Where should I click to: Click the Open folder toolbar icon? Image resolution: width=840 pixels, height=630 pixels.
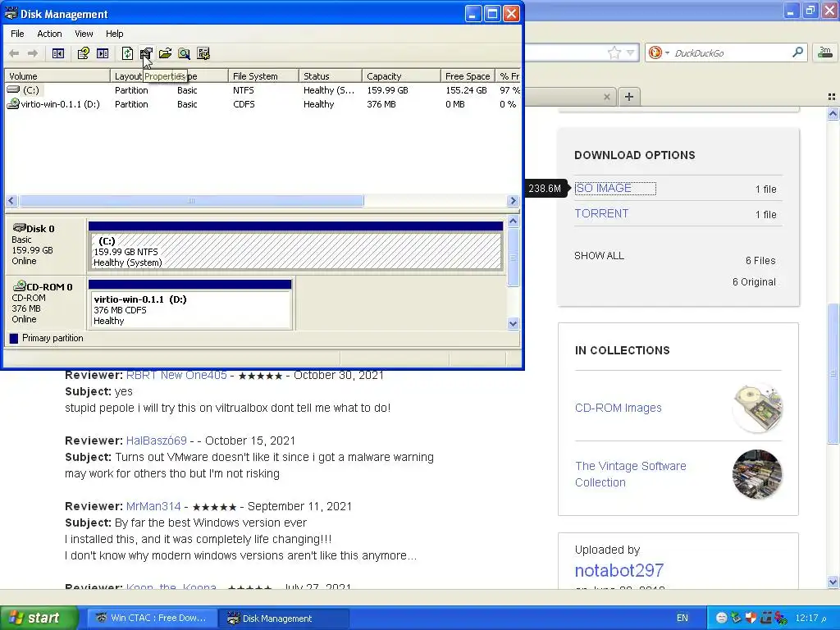tap(165, 53)
